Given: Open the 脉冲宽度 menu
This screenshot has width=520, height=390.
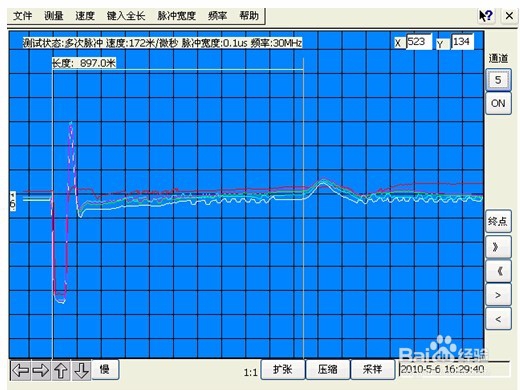Looking at the screenshot, I should 177,16.
